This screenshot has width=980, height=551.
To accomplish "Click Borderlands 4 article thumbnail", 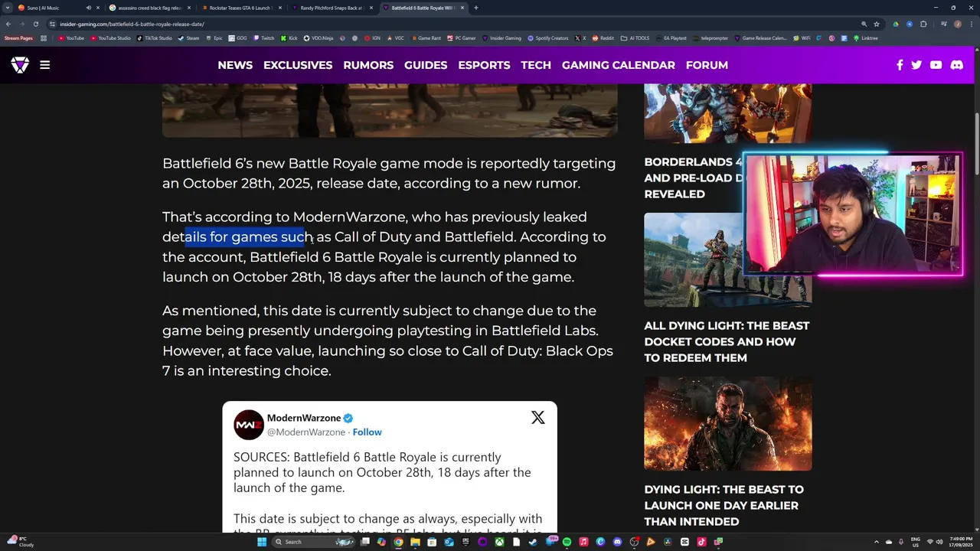I will point(728,113).
